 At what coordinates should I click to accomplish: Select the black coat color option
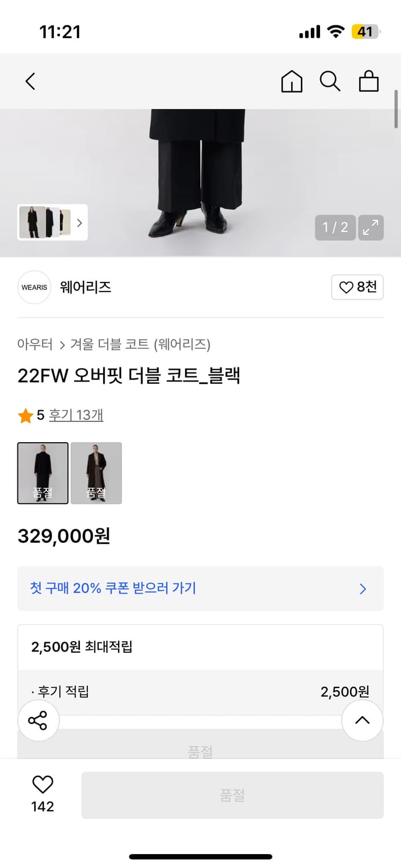43,473
